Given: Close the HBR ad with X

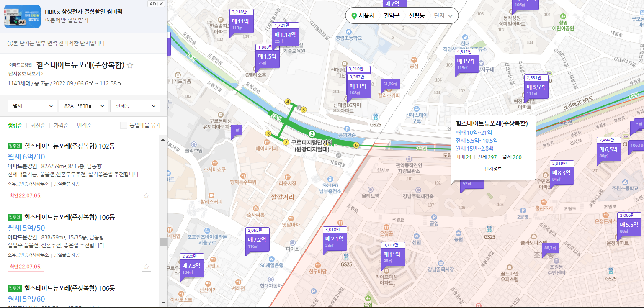Looking at the screenshot, I should (x=162, y=4).
